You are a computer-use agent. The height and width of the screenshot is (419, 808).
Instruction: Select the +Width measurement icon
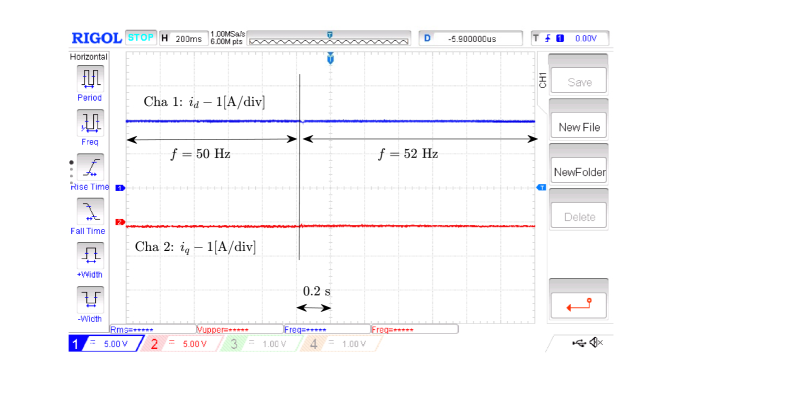tap(90, 255)
